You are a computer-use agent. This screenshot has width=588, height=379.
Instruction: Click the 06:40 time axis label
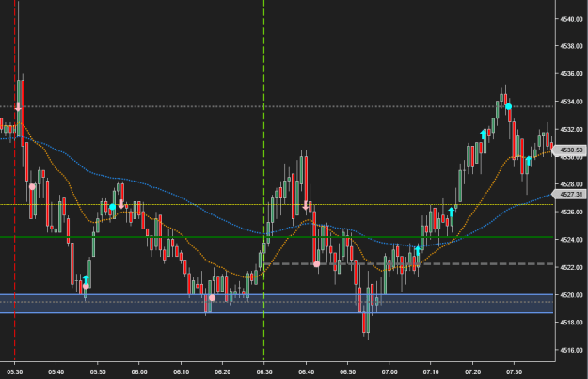click(307, 372)
